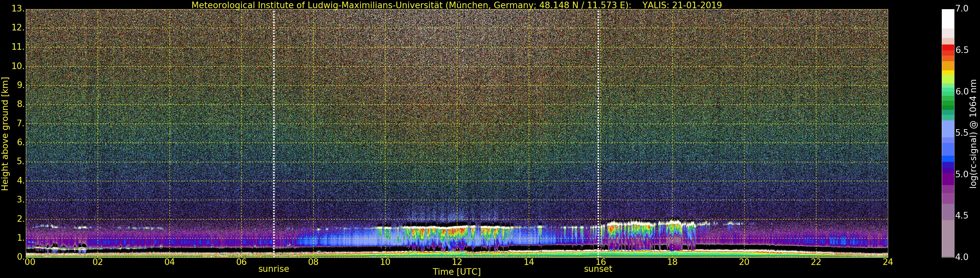
Task: Click the time axis tick label 04
Action: 170,262
